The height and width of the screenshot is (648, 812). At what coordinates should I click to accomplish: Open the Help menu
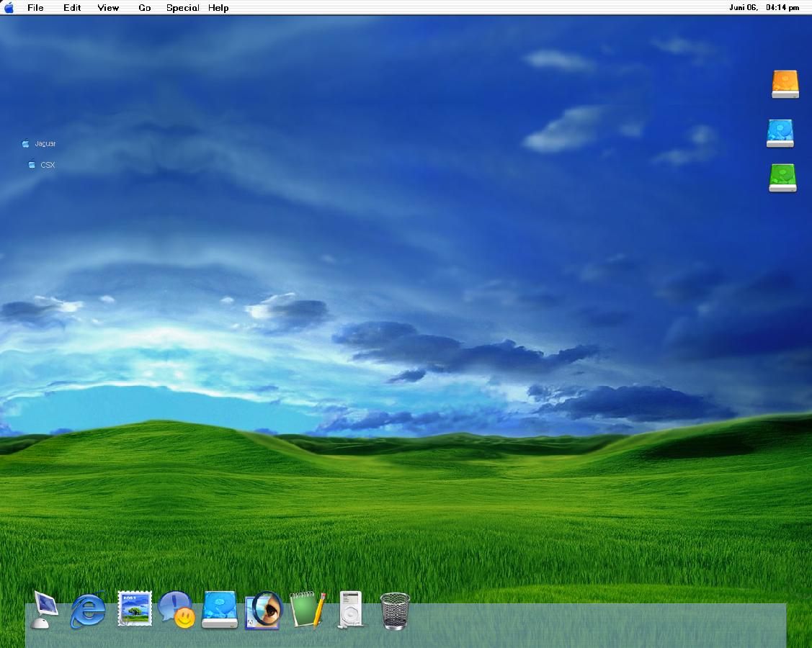218,8
